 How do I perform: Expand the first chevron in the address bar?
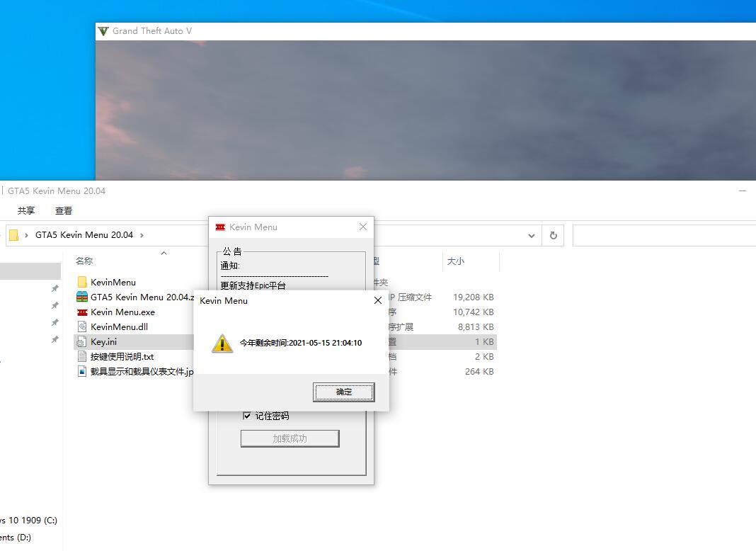click(x=26, y=235)
